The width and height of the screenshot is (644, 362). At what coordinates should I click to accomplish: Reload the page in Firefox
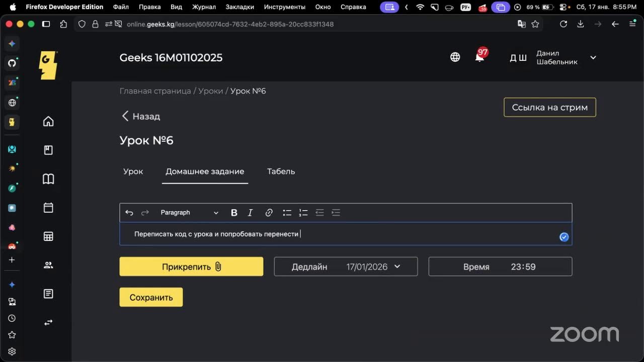click(x=563, y=24)
